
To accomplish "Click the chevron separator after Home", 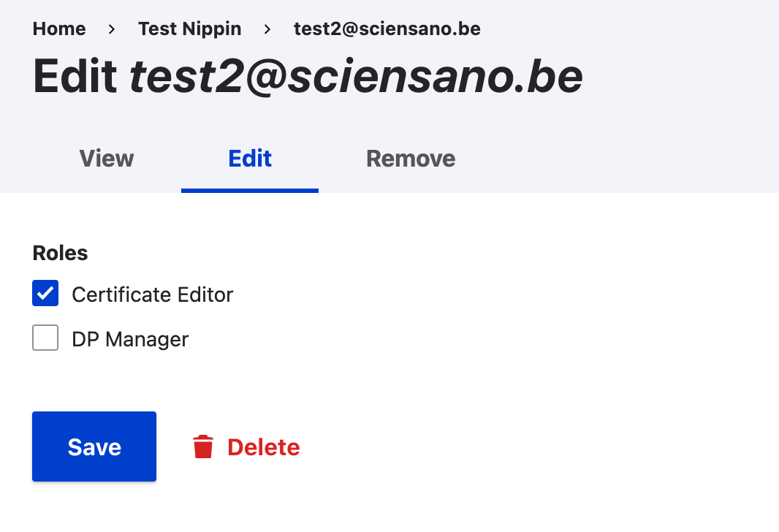I will coord(112,29).
